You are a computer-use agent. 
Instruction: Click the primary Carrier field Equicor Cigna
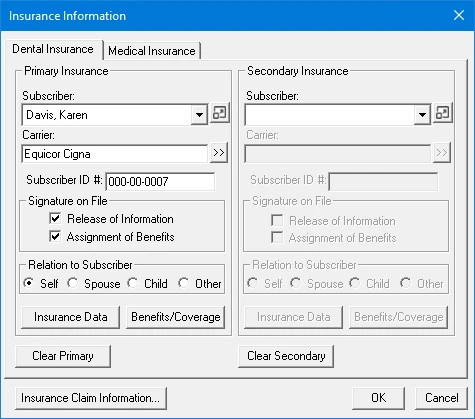coord(115,154)
